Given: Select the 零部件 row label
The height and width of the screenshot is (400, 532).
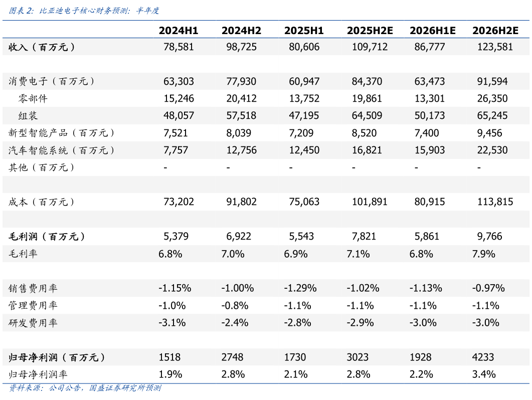Looking at the screenshot, I should (x=33, y=99).
